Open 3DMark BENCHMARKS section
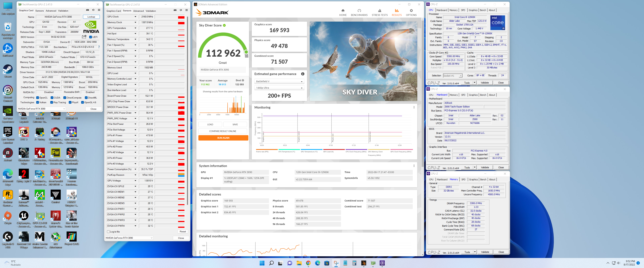The image size is (644, 268). 359,13
